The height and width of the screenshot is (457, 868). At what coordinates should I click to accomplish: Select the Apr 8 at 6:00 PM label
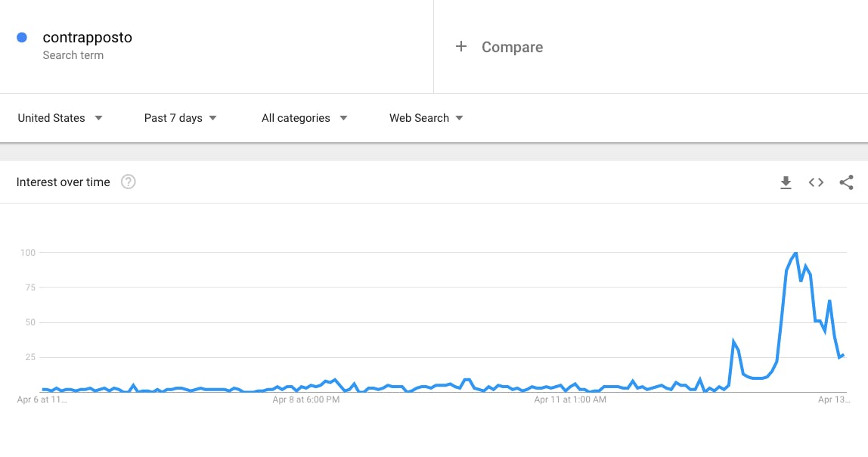(x=306, y=399)
